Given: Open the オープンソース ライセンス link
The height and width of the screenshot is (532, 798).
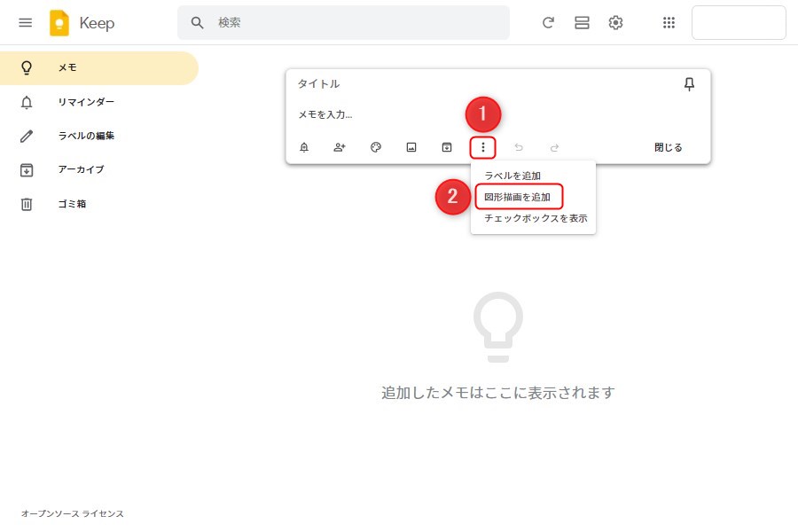Looking at the screenshot, I should pos(73,513).
